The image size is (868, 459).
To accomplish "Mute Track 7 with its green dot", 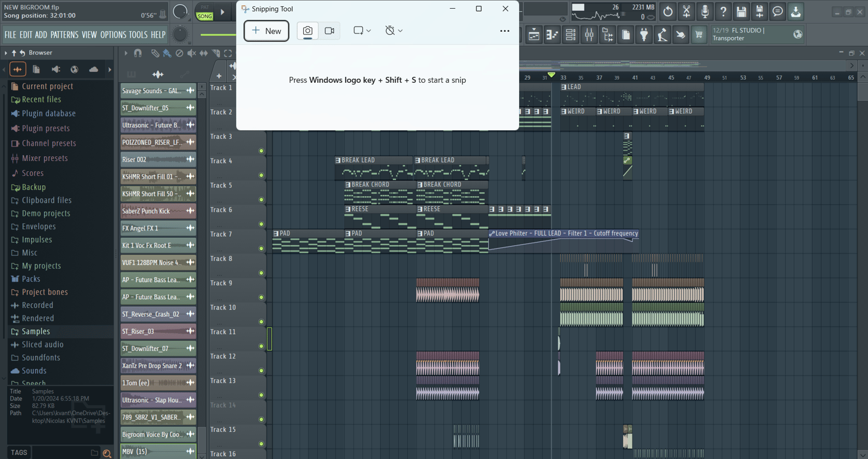I will (x=261, y=248).
